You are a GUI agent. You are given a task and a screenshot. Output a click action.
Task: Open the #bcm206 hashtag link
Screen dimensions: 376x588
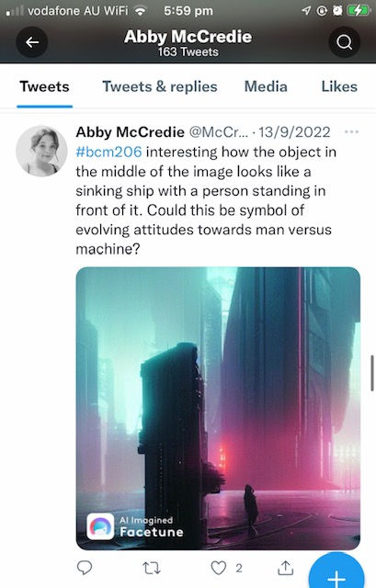click(108, 152)
